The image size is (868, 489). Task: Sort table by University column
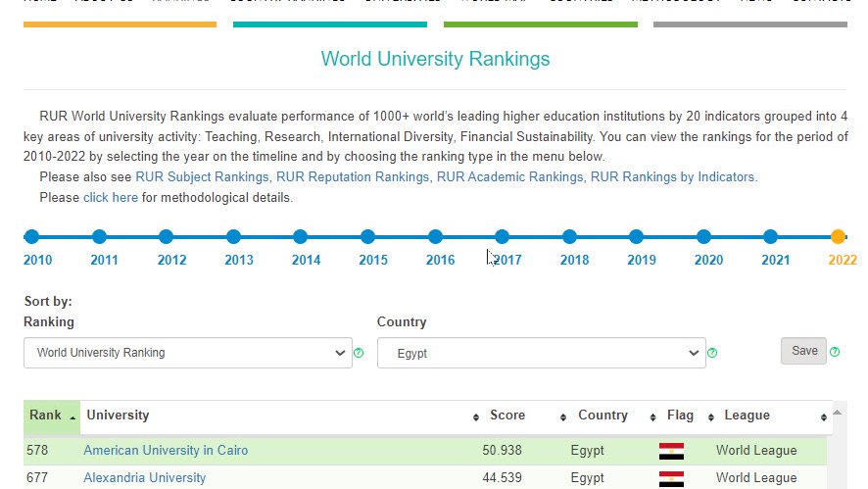(282, 416)
